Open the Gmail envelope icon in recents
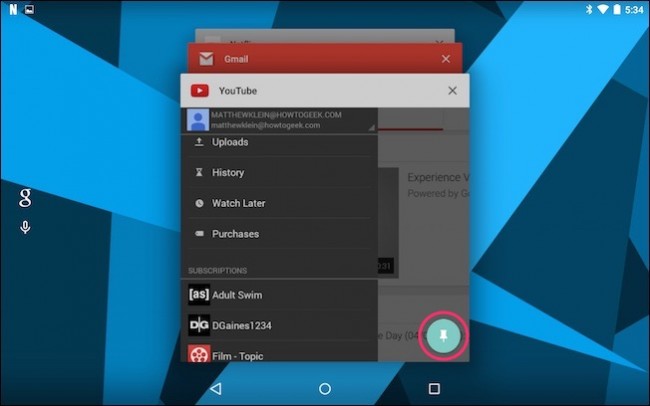The width and height of the screenshot is (650, 406). 206,59
